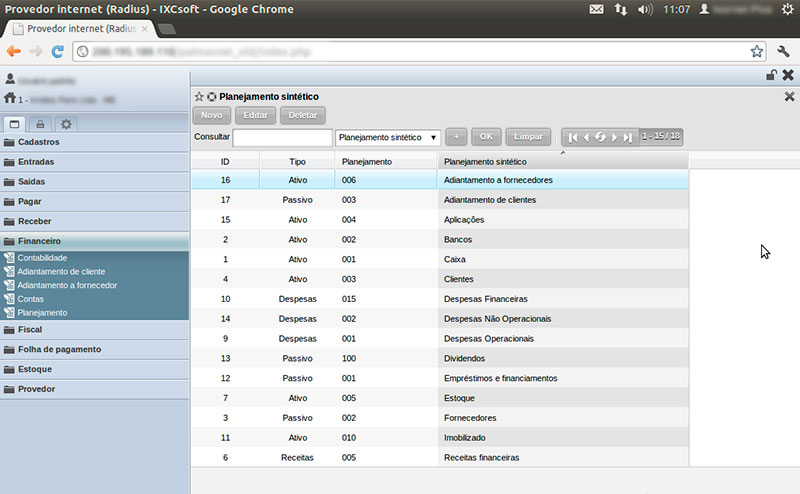Open Adiantamento a fornecedor menu item
Screen dimensions: 800x494
click(x=67, y=285)
